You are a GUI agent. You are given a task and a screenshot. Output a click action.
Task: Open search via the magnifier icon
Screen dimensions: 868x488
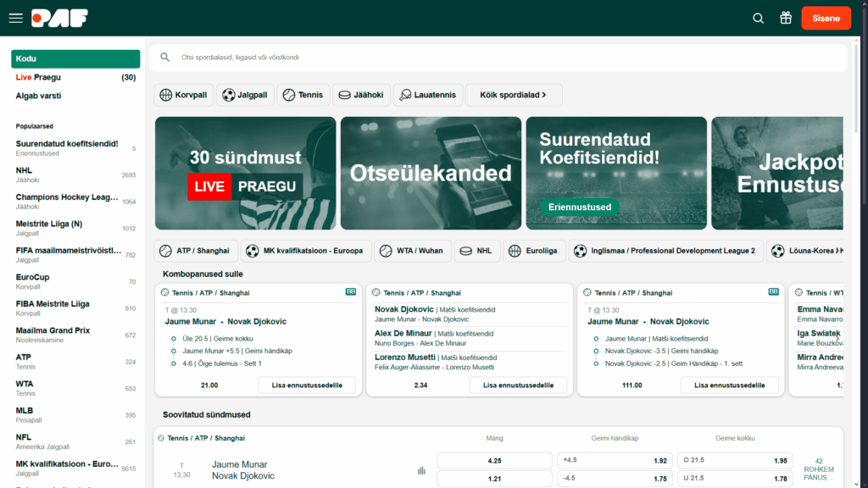pos(758,17)
